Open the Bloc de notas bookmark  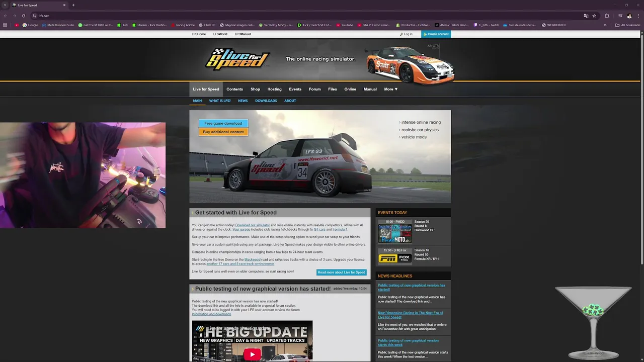(x=520, y=25)
